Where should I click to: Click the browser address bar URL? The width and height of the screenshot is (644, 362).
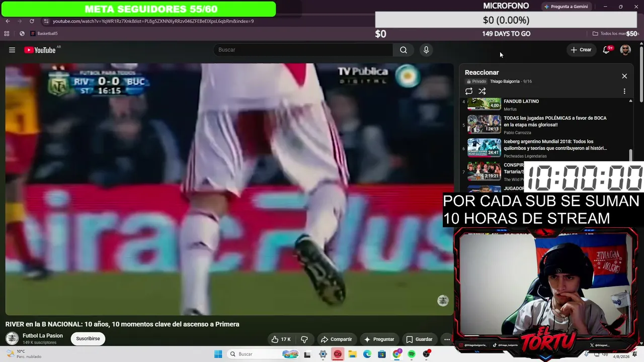coord(153,21)
